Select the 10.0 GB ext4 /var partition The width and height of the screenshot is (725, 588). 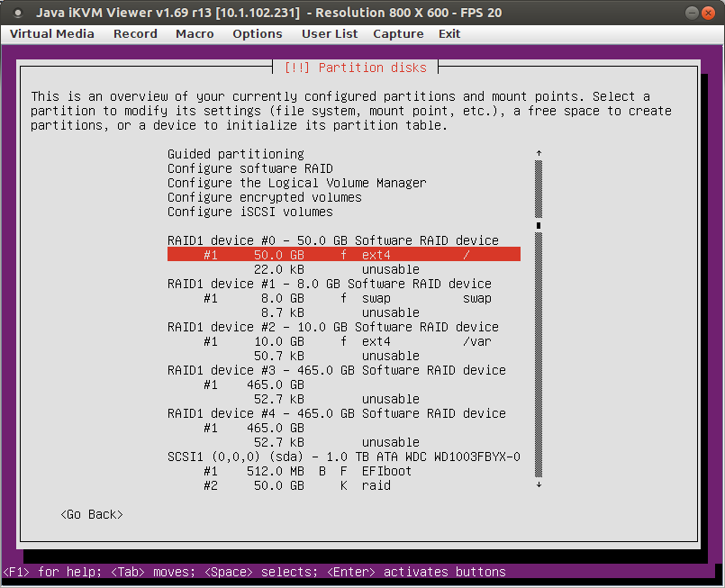point(344,341)
